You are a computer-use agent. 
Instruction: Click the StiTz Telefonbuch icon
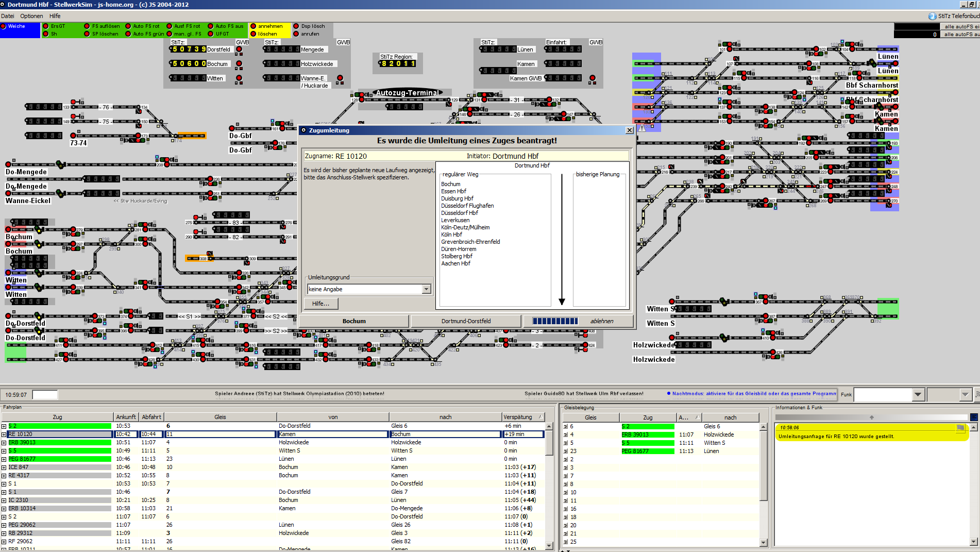[932, 16]
